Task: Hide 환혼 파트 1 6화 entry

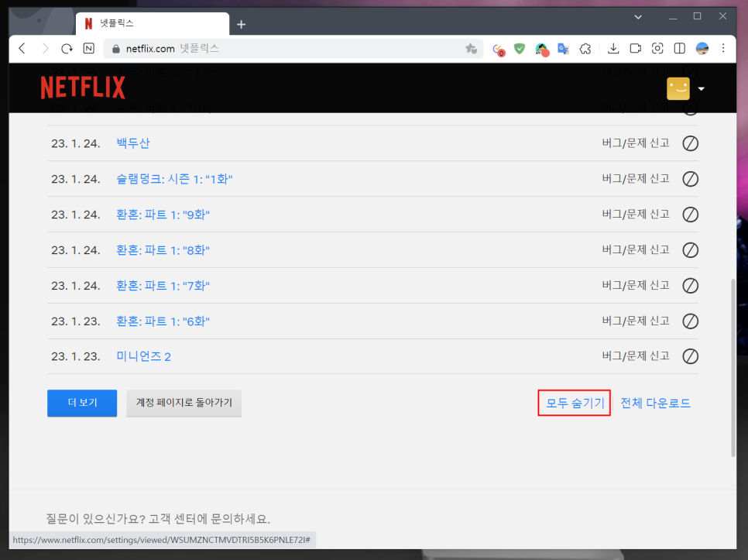Action: (x=690, y=321)
